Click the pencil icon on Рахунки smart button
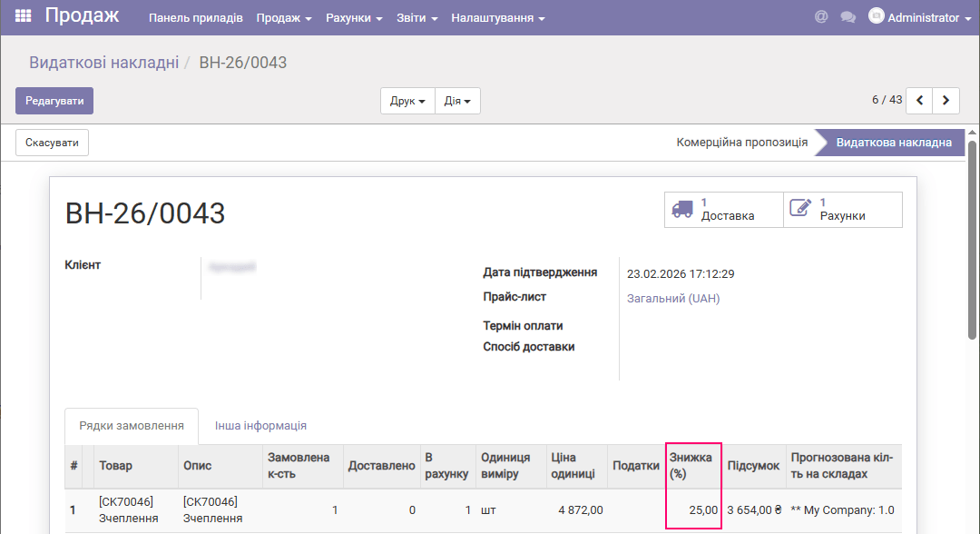The image size is (980, 534). tap(800, 207)
